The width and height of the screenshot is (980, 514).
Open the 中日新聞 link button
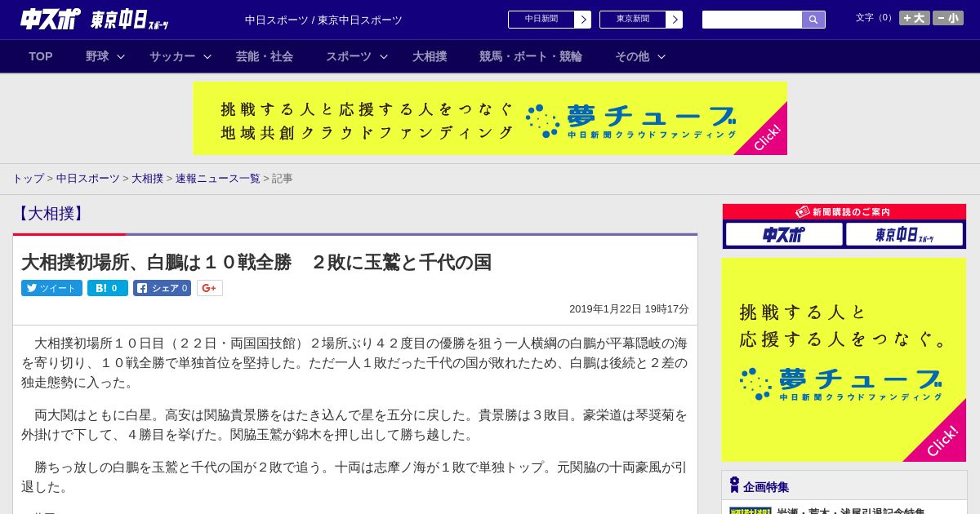tap(541, 20)
